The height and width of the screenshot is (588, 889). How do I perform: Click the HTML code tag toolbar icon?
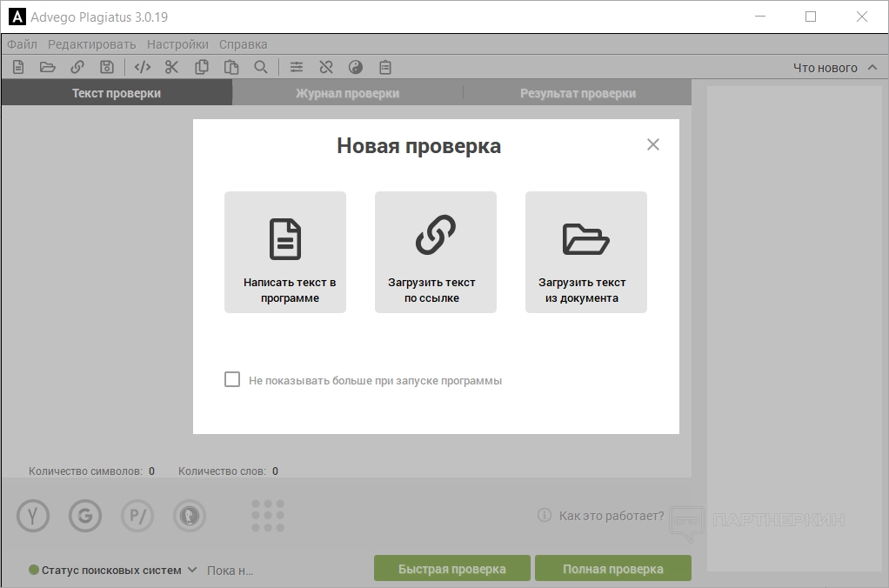point(144,67)
